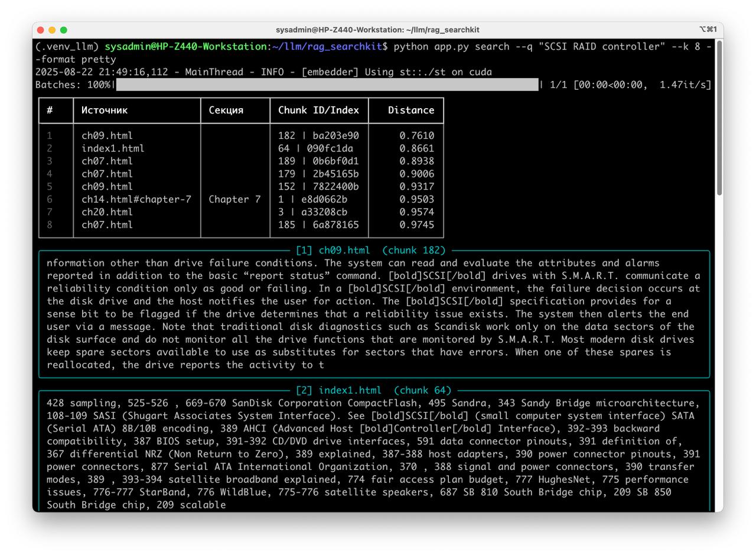Click chunk ID 152 | 7822400b

click(x=318, y=186)
